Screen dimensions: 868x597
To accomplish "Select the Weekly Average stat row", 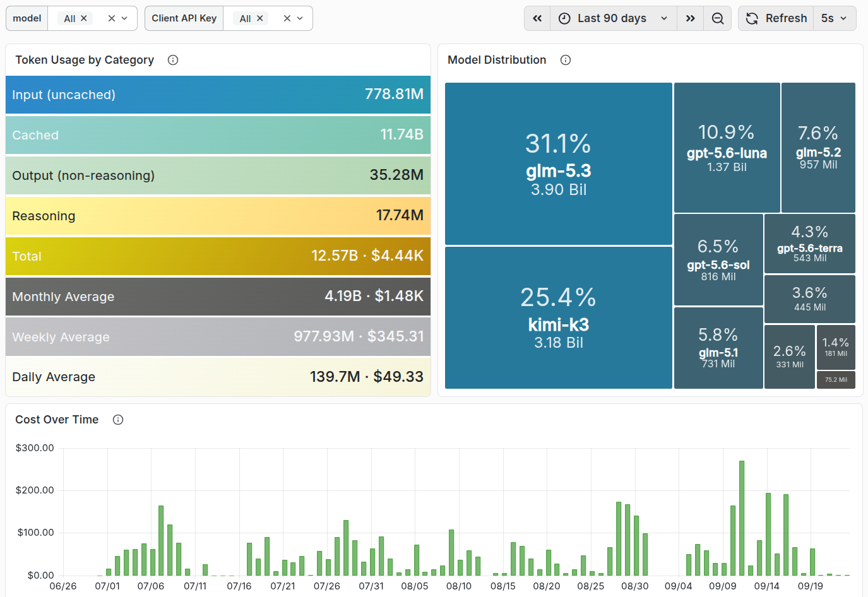I will click(218, 337).
